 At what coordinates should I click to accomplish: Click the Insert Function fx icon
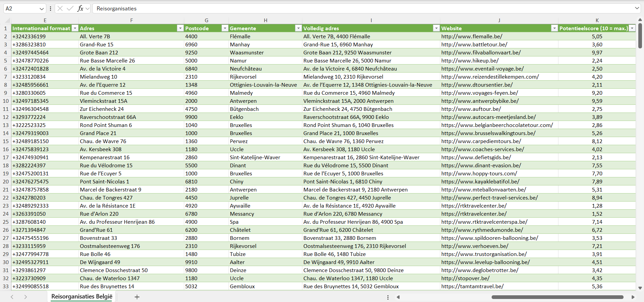pyautogui.click(x=80, y=8)
